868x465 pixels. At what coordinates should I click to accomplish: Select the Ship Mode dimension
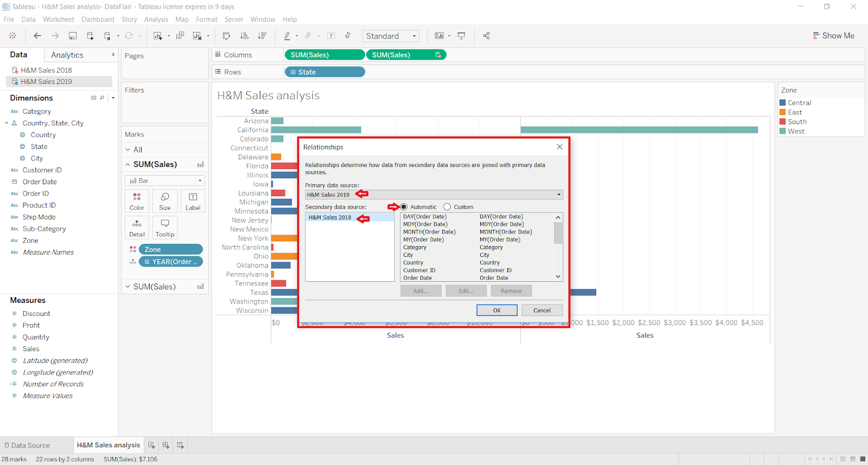pos(39,217)
